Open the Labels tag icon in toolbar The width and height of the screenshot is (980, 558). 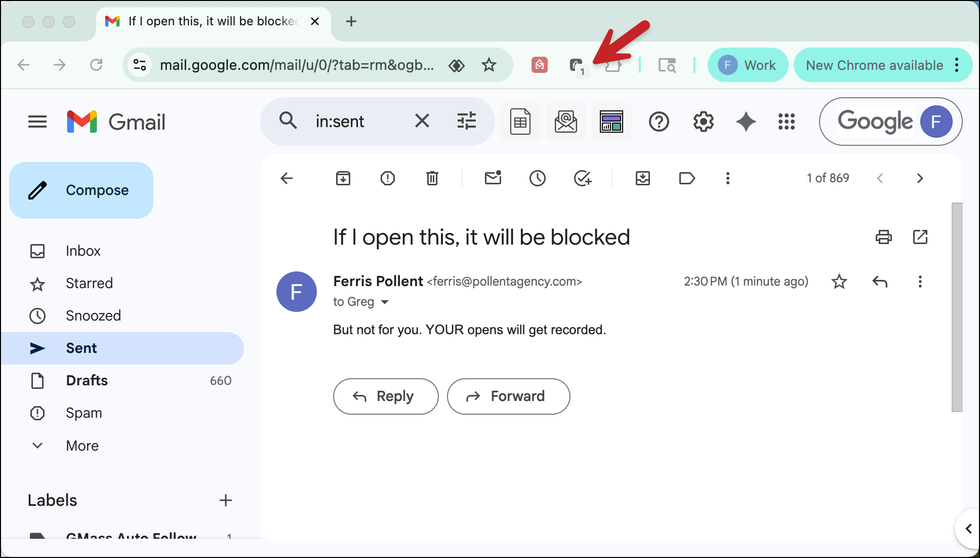pos(686,178)
